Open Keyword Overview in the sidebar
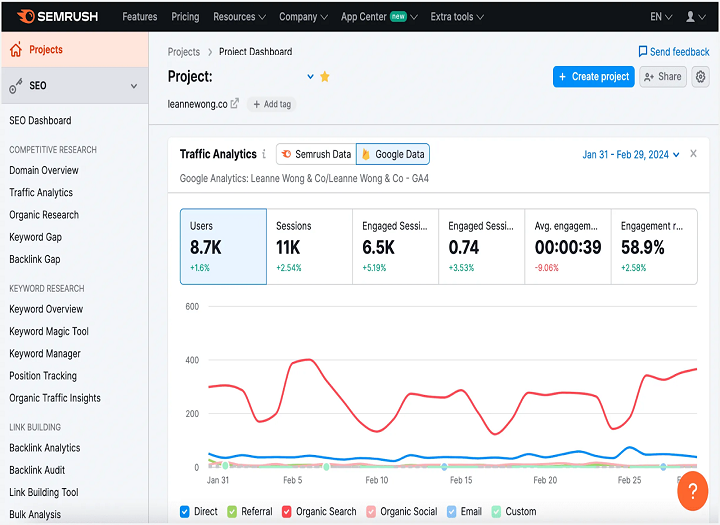 46,309
